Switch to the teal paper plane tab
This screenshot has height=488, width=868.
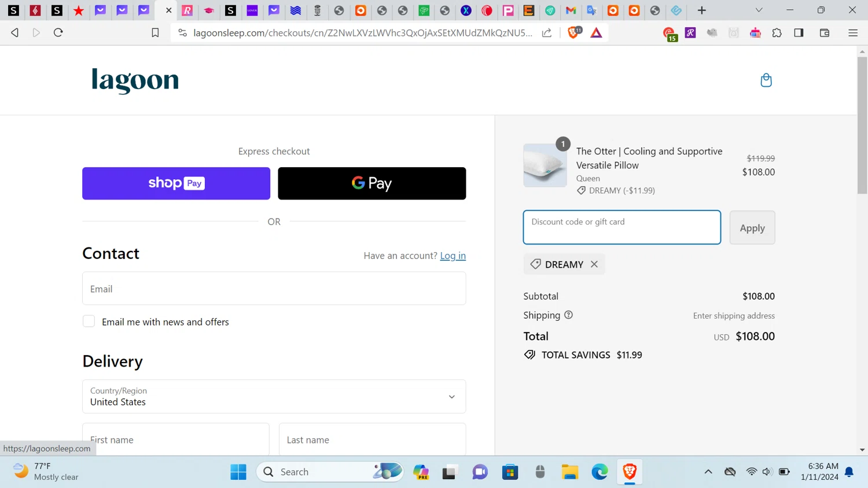click(x=550, y=10)
